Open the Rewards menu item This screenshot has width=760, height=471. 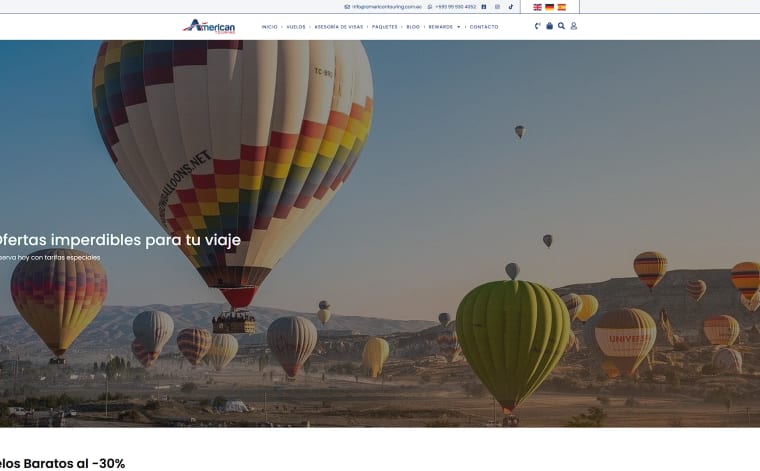pos(441,27)
